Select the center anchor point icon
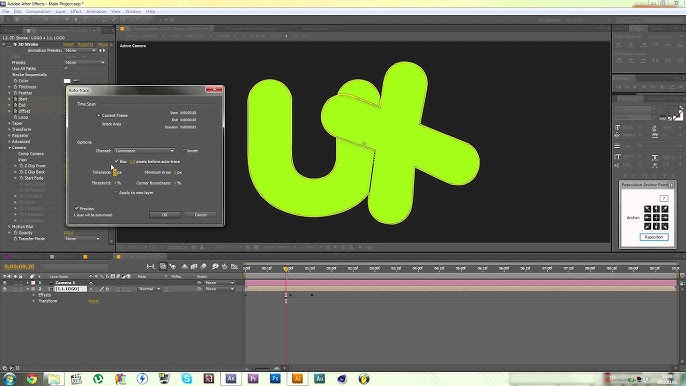The width and height of the screenshot is (686, 386). pyautogui.click(x=656, y=218)
